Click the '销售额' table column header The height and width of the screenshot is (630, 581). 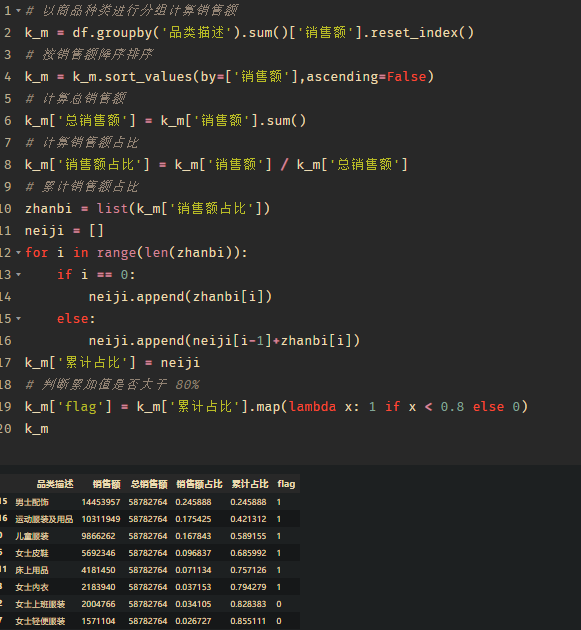pyautogui.click(x=106, y=484)
